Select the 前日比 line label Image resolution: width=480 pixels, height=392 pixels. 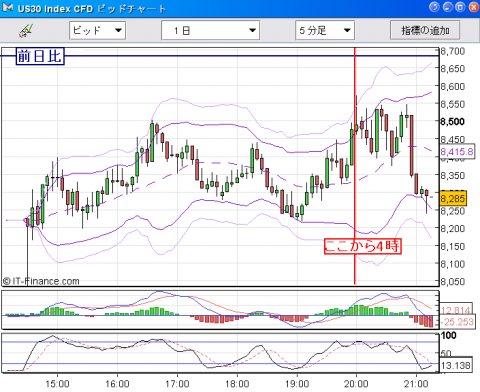click(40, 56)
